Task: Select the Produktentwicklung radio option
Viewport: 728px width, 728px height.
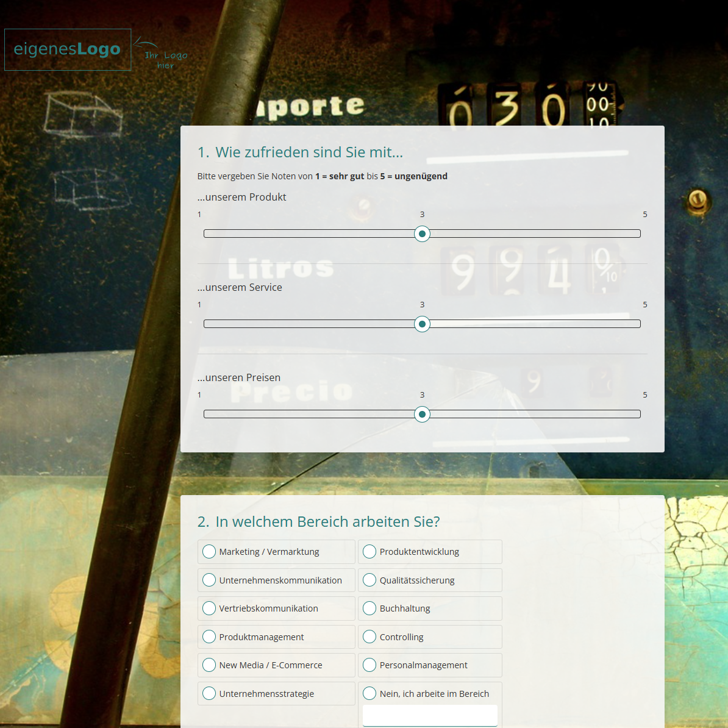Action: 369,552
